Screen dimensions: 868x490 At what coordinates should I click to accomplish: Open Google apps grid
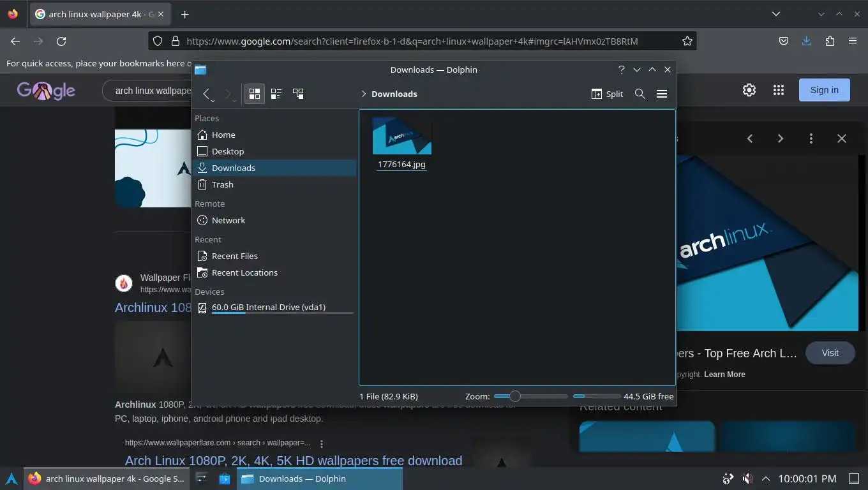pos(779,90)
